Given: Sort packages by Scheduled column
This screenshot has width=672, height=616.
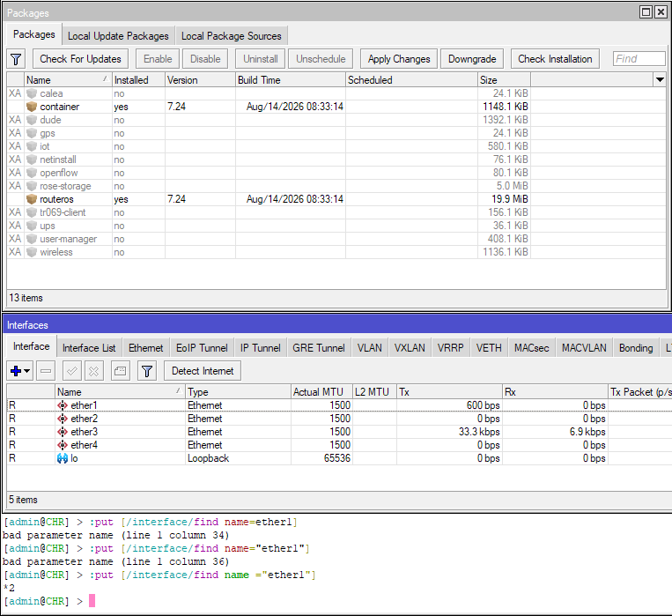Looking at the screenshot, I should [412, 80].
